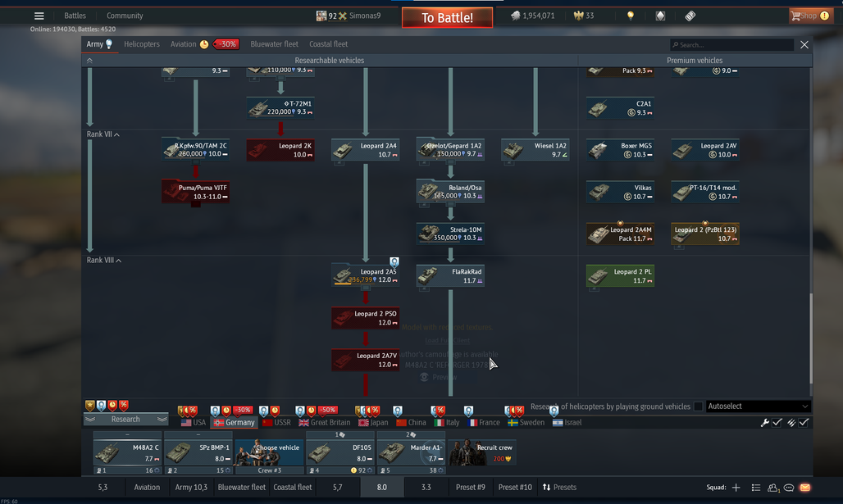This screenshot has height=504, width=843.
Task: Open the light bulb research points icon
Action: [x=631, y=16]
